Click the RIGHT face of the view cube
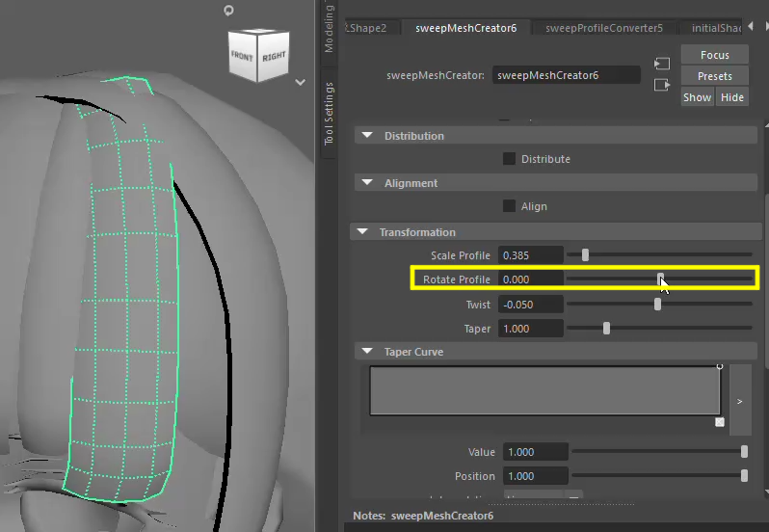The width and height of the screenshot is (769, 532). [274, 57]
